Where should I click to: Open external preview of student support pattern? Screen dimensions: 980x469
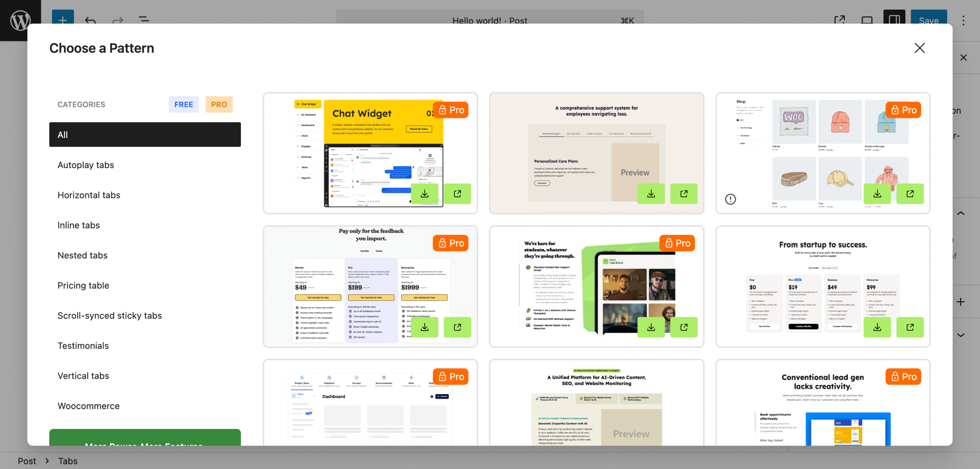click(x=684, y=327)
